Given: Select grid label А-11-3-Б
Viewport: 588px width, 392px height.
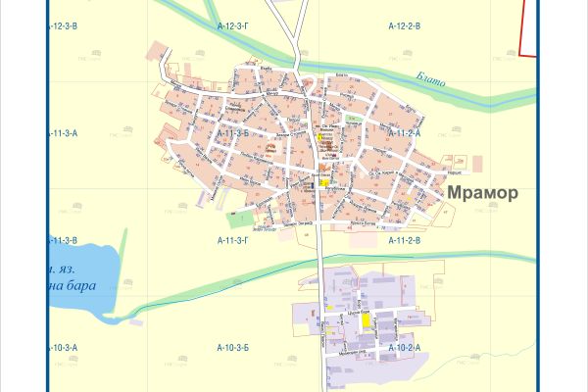Looking at the screenshot, I should tap(233, 133).
